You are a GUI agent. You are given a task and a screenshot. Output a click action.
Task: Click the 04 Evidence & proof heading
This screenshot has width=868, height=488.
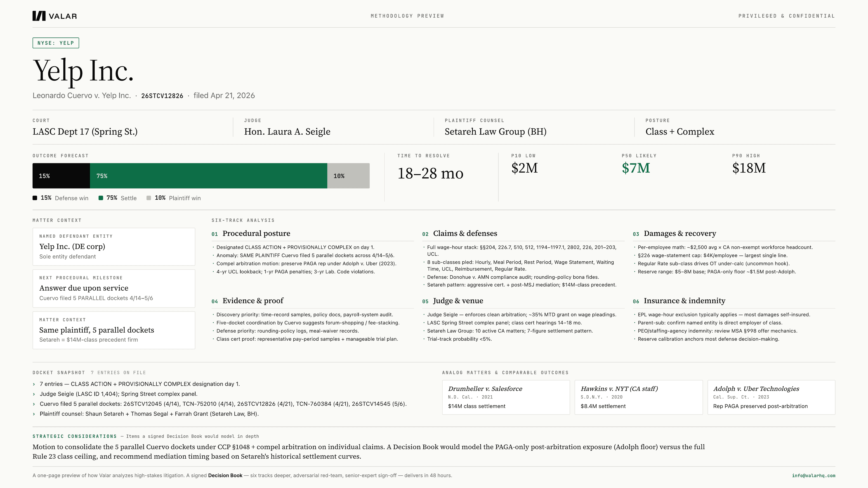point(247,301)
